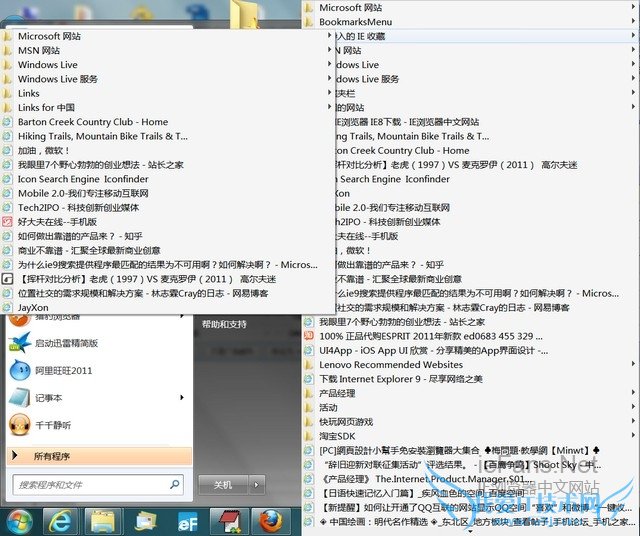Click the page icon beside UI4App bookmark
This screenshot has width=640, height=536.
[x=309, y=350]
